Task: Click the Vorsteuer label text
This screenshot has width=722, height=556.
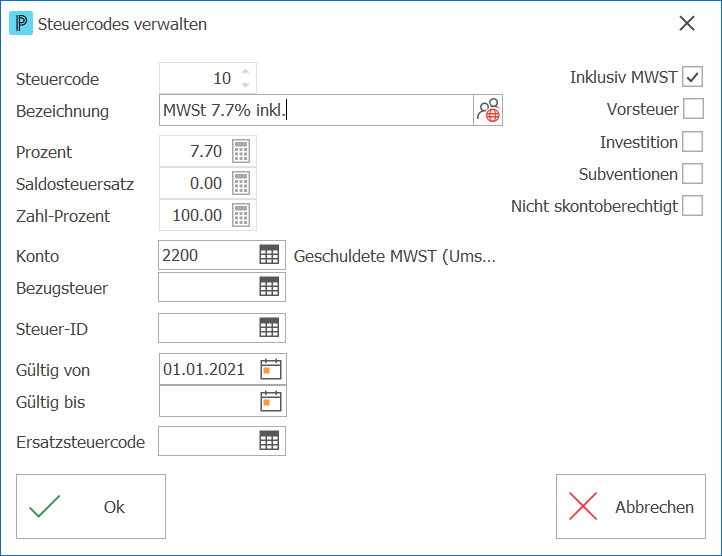Action: point(642,109)
